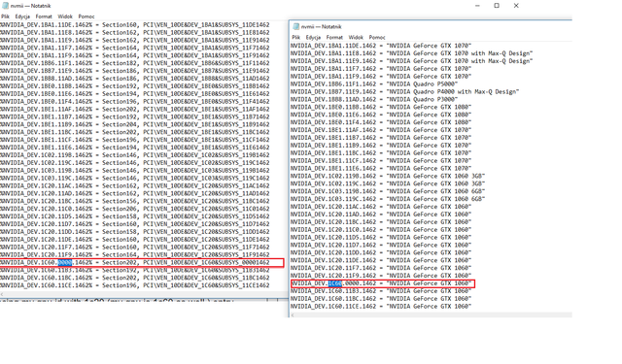The image size is (622, 364).
Task: Open Plik menu in front GeForce-list Notepad window
Action: coord(295,37)
